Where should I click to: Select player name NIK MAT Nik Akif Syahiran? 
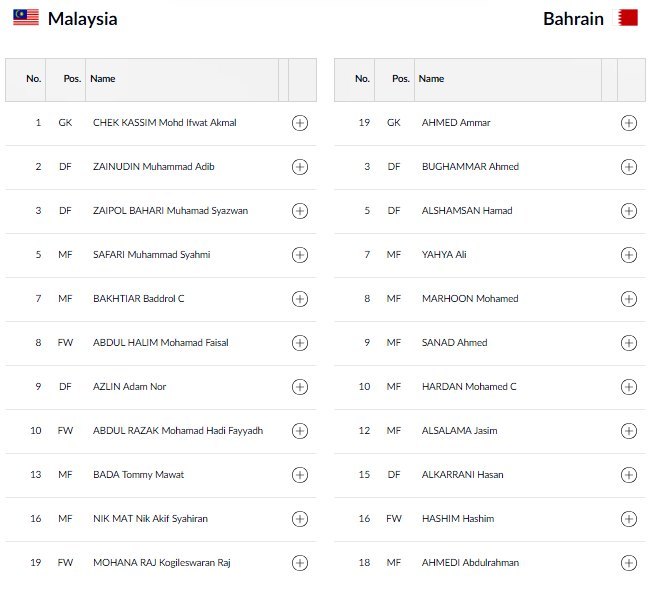pyautogui.click(x=150, y=519)
